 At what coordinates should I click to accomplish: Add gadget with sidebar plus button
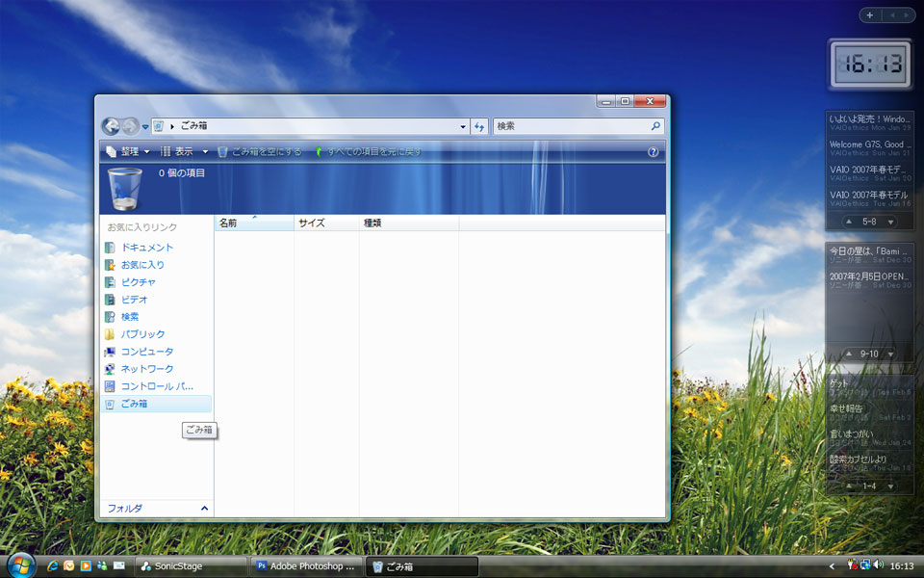point(870,15)
